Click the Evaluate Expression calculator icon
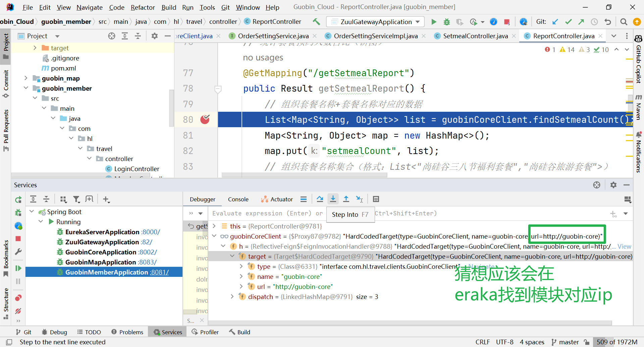Screen dimensions: 644x347 [376, 199]
